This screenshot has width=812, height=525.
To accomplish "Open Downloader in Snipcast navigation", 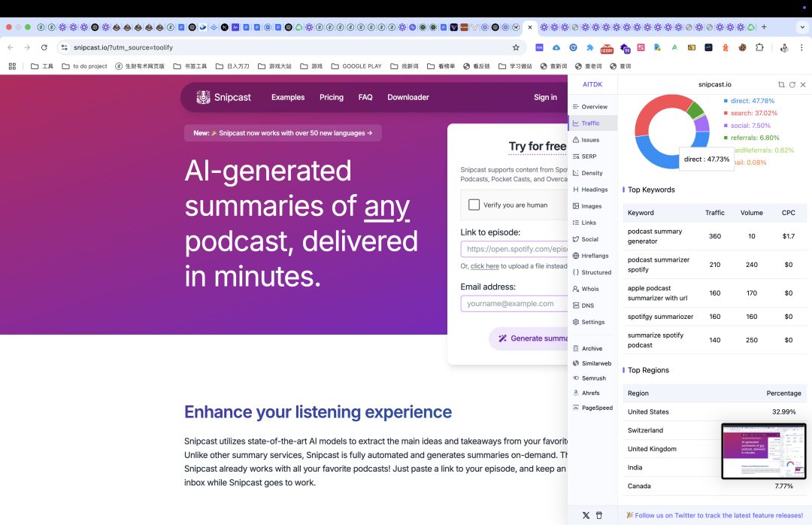I will click(x=408, y=98).
